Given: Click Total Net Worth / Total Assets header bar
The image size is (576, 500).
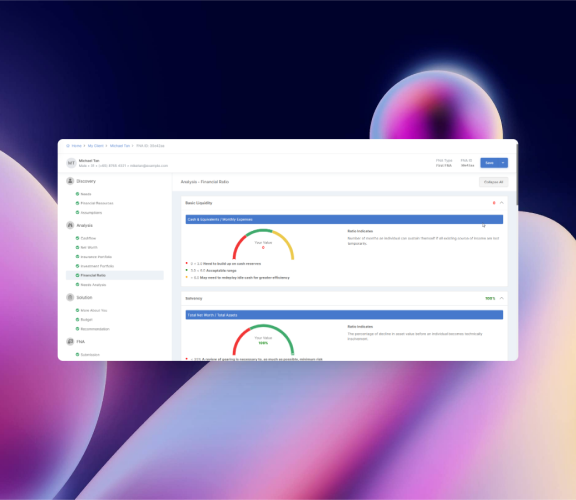Looking at the screenshot, I should [344, 315].
